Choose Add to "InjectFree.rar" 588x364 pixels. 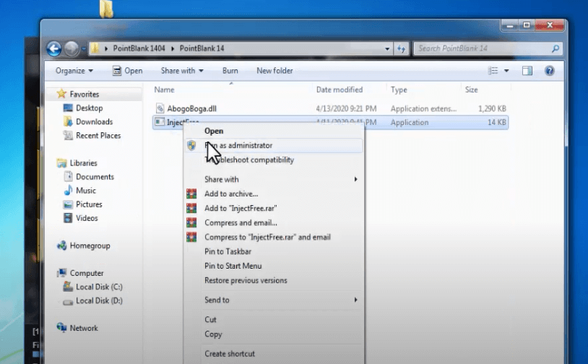click(274, 208)
